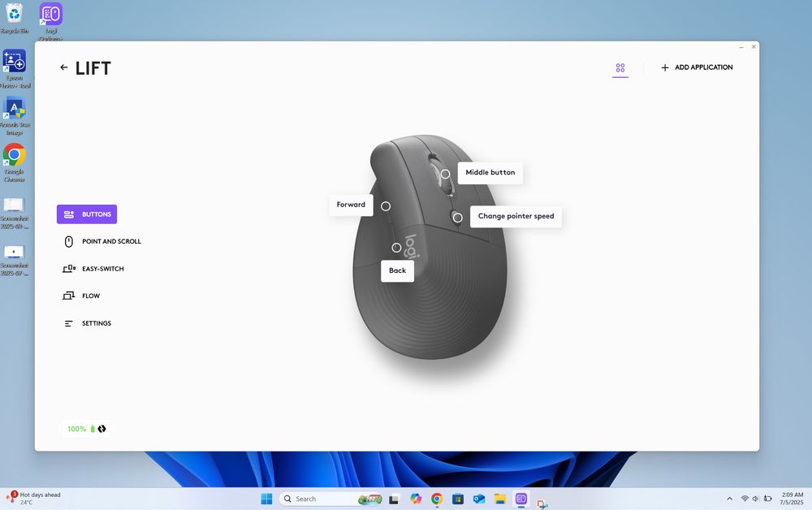Open the clock and date panel
Screen dimensions: 812x510
tap(792, 499)
